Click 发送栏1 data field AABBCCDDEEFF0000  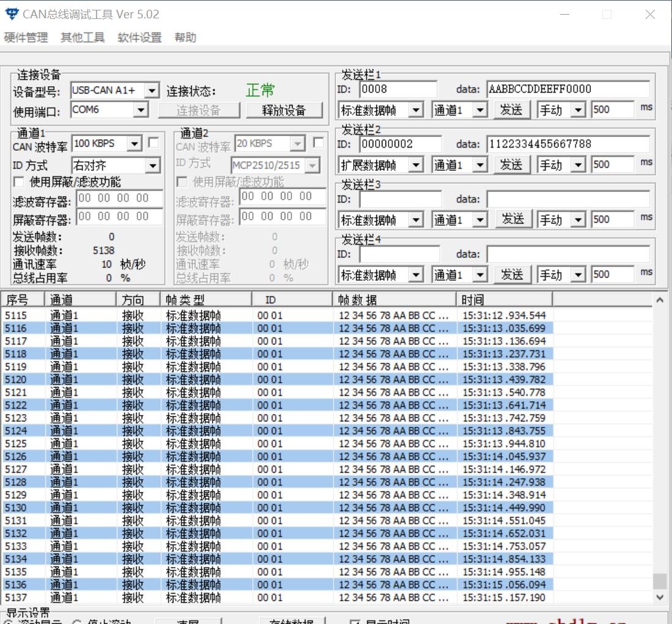point(568,90)
